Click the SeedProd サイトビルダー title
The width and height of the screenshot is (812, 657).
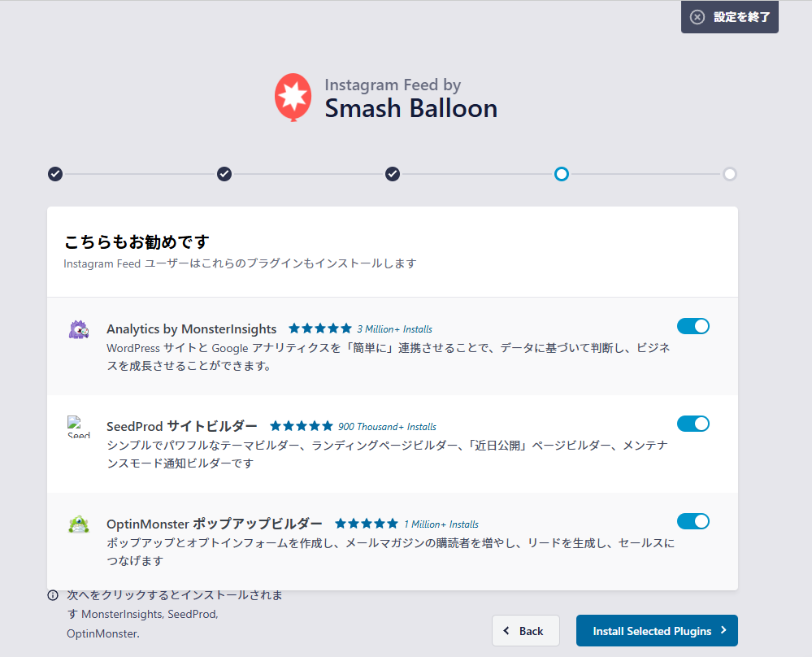pos(182,426)
